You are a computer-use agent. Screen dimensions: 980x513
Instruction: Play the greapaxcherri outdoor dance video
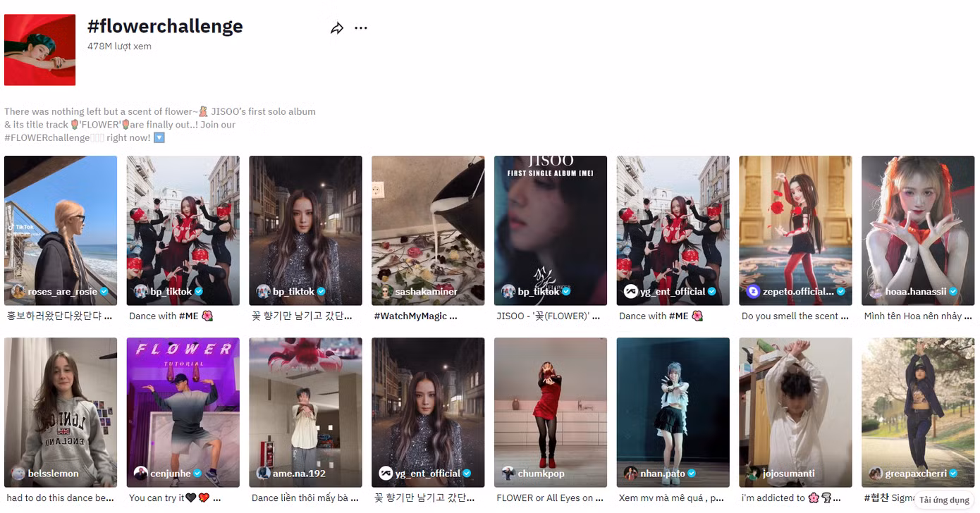(x=918, y=412)
